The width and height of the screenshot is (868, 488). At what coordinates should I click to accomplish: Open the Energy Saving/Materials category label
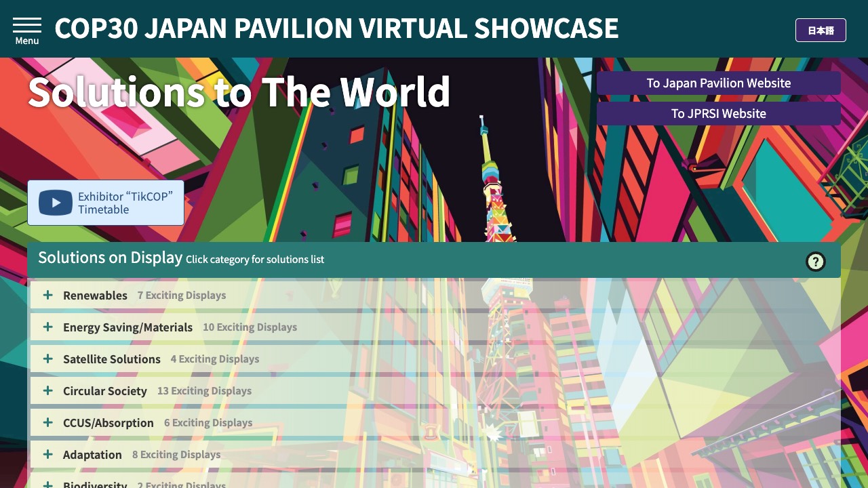(x=127, y=327)
